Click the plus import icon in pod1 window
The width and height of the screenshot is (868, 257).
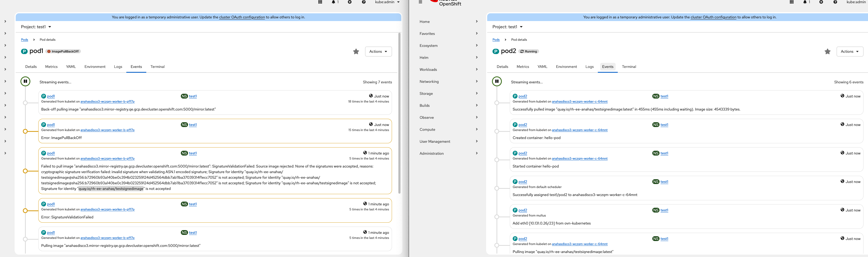point(350,2)
